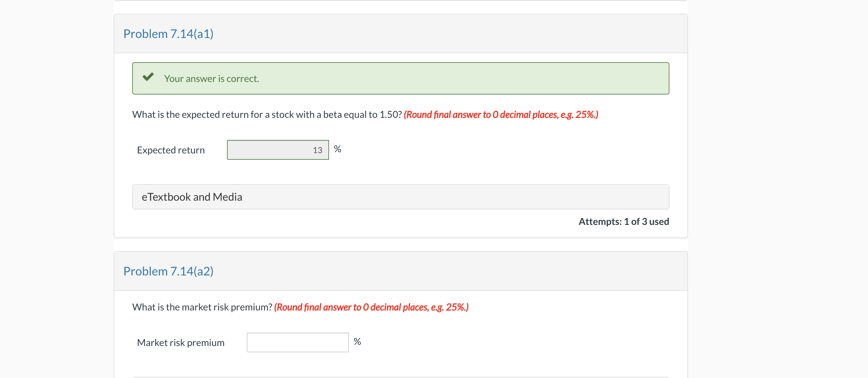Click the red rounding instruction for Problem 7.14(a1)
868x378 pixels.
tap(501, 115)
